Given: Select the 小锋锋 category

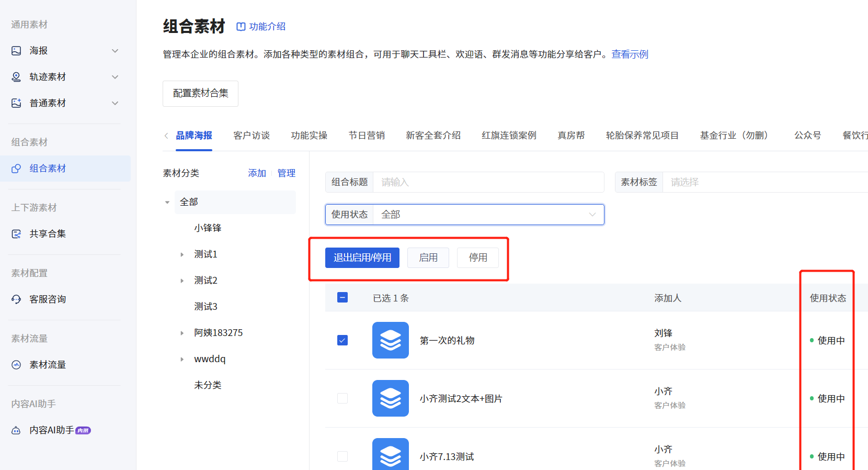Looking at the screenshot, I should [208, 228].
